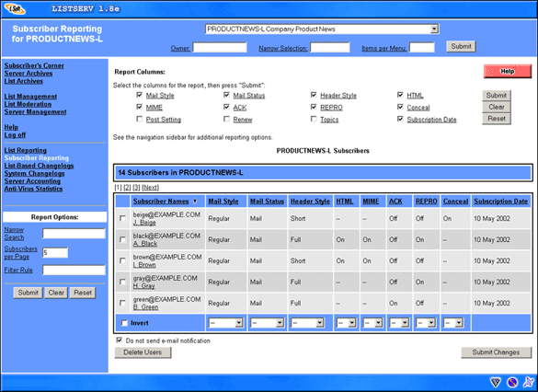Click the 14 Subscribers in PRODUCTNEWS-L heading
Image resolution: width=538 pixels, height=392 pixels.
(180, 173)
